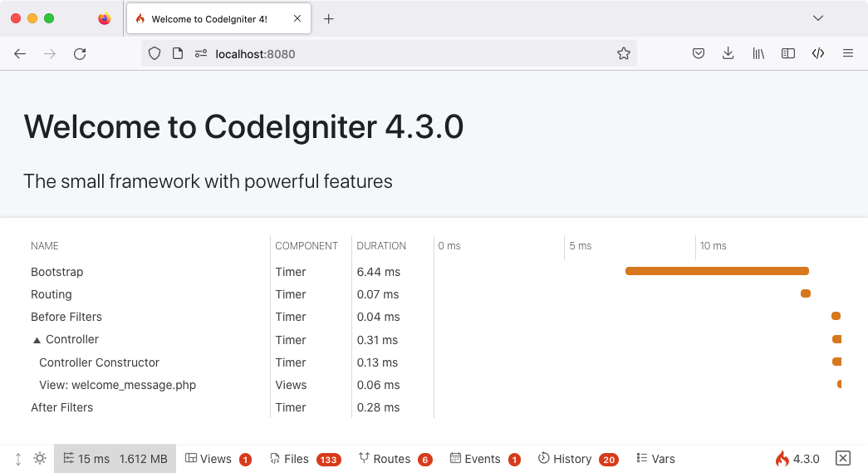Screen dimensions: 868x473
Task: Click the Bootstrap timeline duration bar
Action: click(716, 271)
